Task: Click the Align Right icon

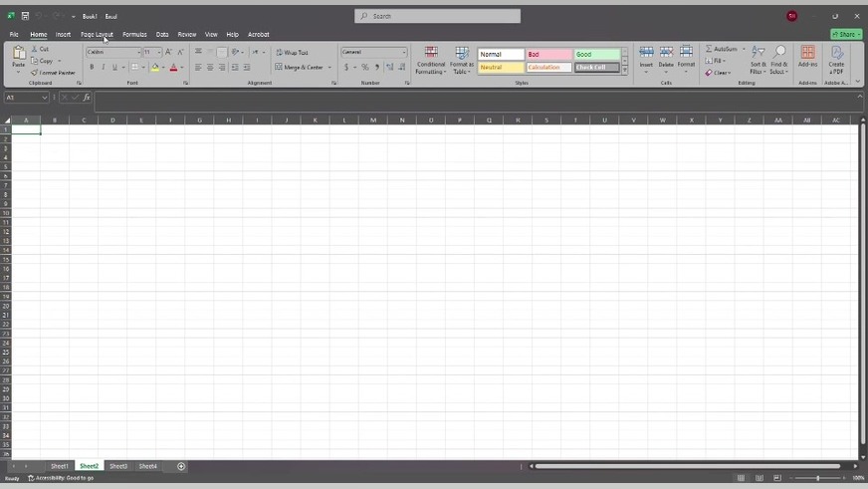Action: point(222,67)
